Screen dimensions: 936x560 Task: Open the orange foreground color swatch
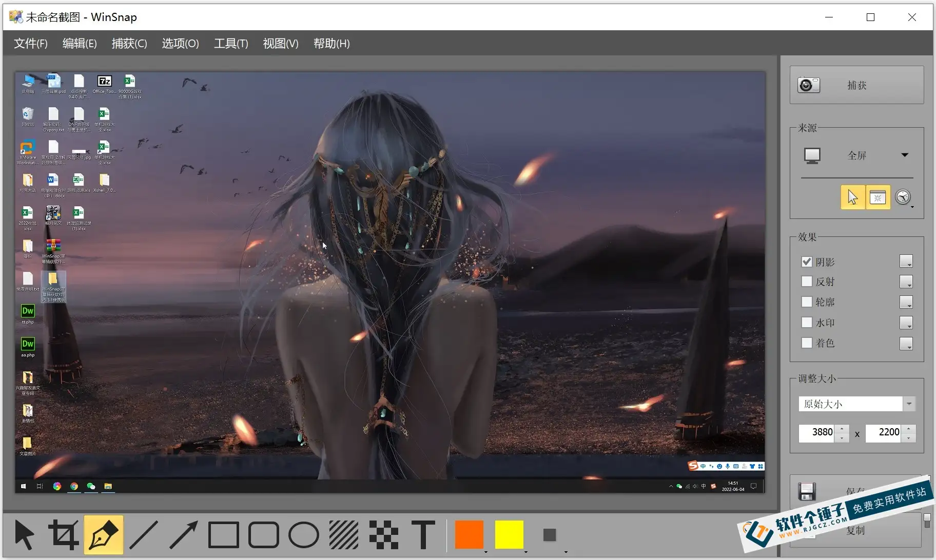click(469, 535)
